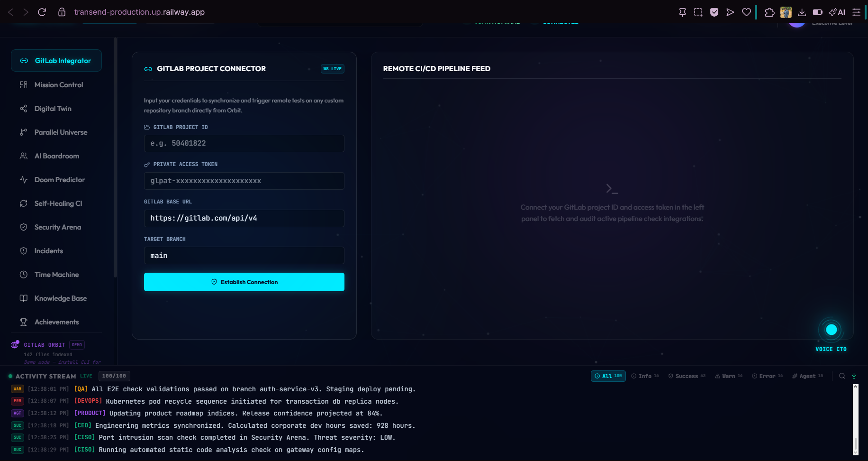Click the [CISO] static code analysis log line
This screenshot has height=461, width=868.
219,450
